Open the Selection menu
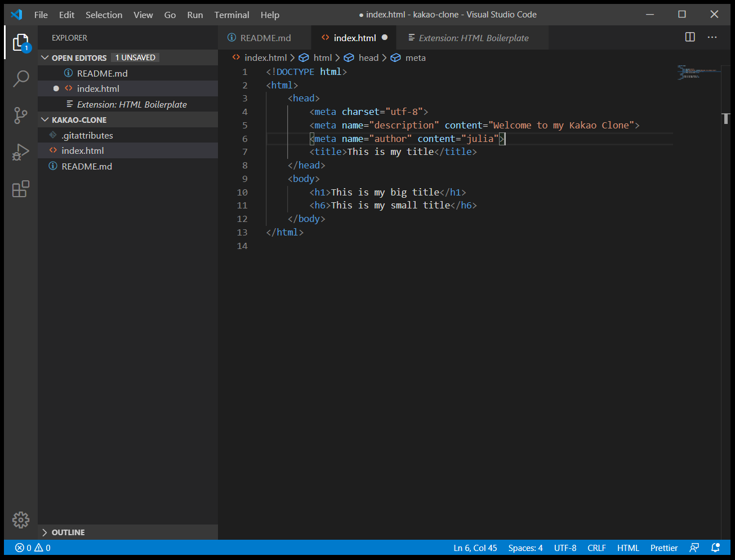The image size is (735, 560). point(104,15)
